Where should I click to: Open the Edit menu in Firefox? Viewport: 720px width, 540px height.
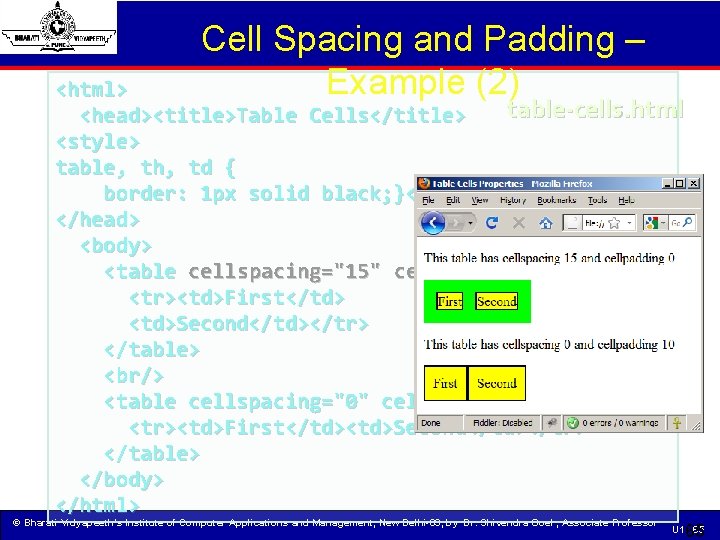(x=453, y=200)
